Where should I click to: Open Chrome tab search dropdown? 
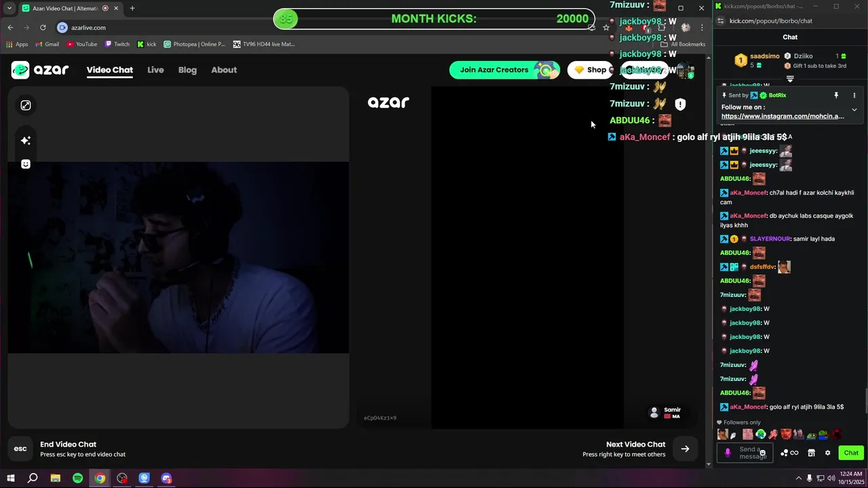9,8
